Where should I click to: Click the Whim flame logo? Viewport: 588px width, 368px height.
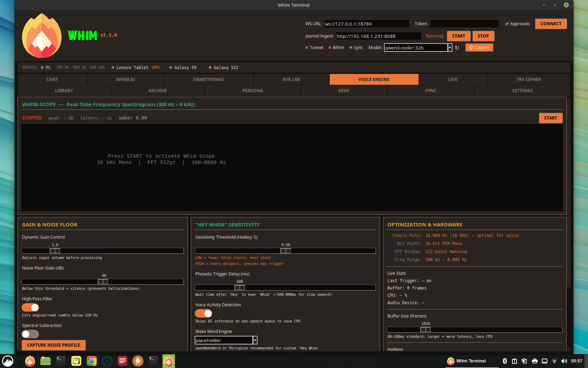tap(41, 35)
